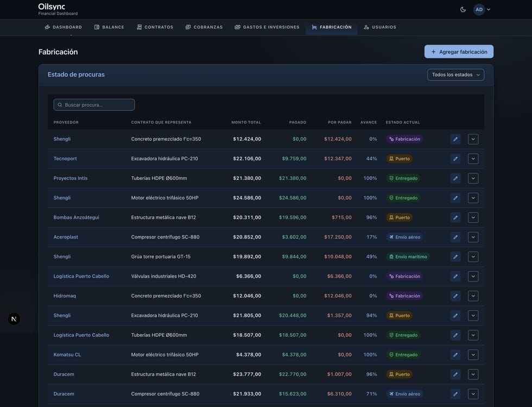Expand the Proyectos Intis row
The image size is (532, 407).
pyautogui.click(x=473, y=178)
